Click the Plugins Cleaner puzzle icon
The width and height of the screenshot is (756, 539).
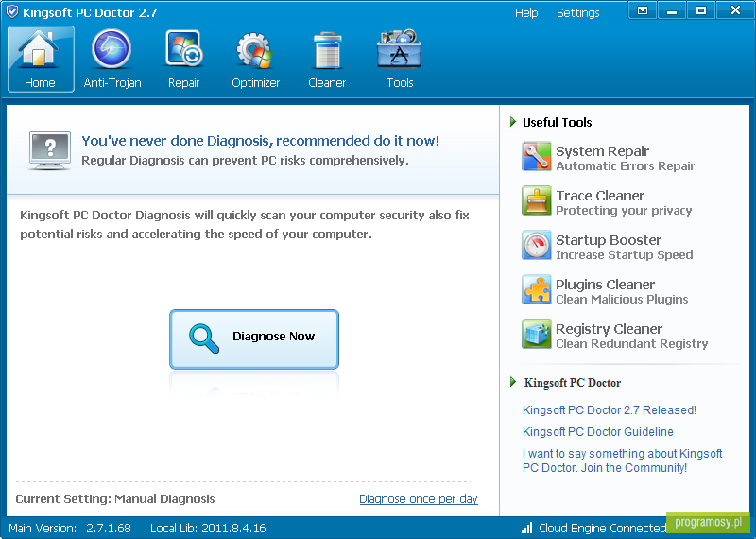tap(536, 289)
